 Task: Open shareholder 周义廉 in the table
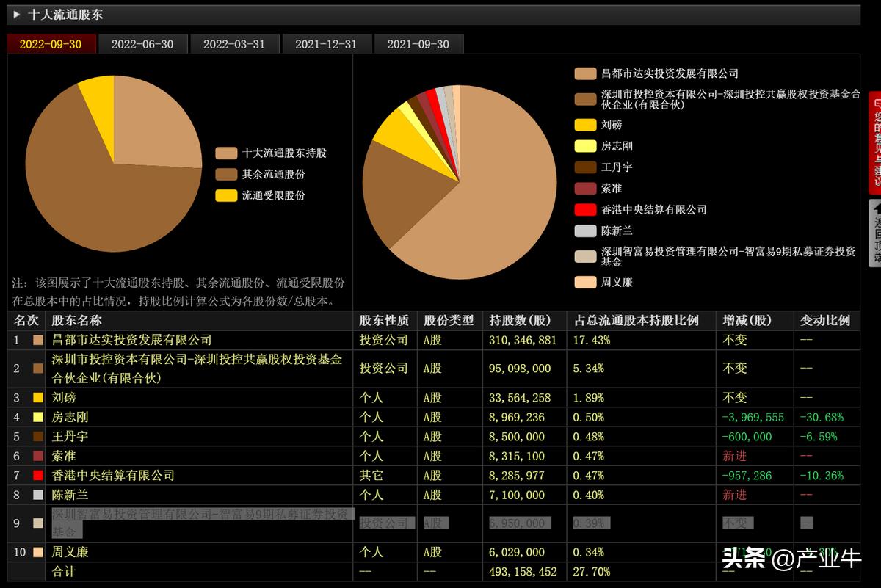[x=70, y=552]
